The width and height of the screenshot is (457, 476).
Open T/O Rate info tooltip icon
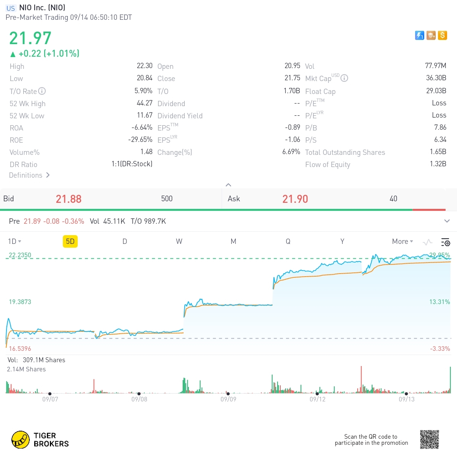[42, 91]
